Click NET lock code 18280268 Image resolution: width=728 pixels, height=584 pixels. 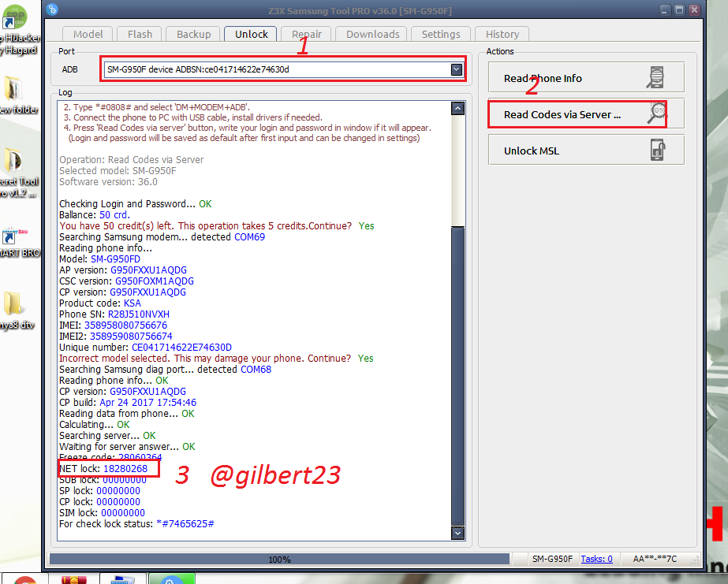point(125,468)
